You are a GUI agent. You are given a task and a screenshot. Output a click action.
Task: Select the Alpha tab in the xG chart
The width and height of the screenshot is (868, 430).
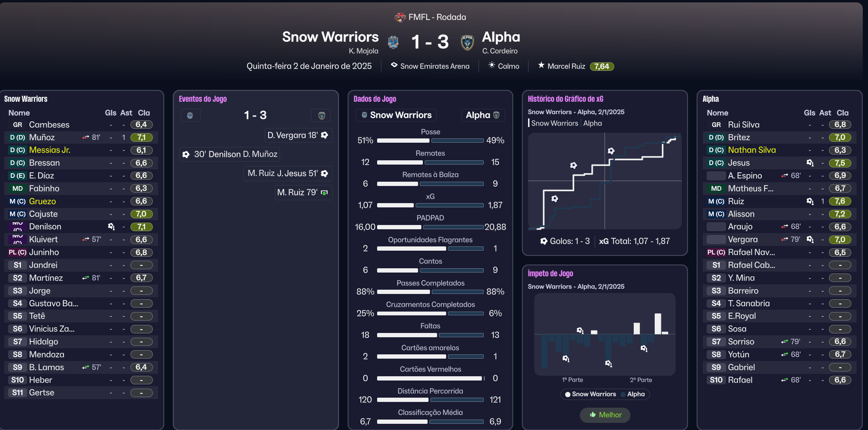click(x=593, y=123)
